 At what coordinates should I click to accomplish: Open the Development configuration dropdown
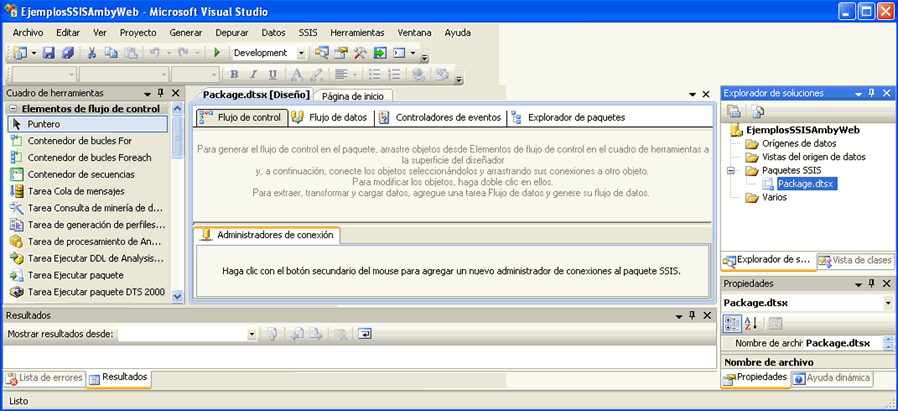(301, 53)
